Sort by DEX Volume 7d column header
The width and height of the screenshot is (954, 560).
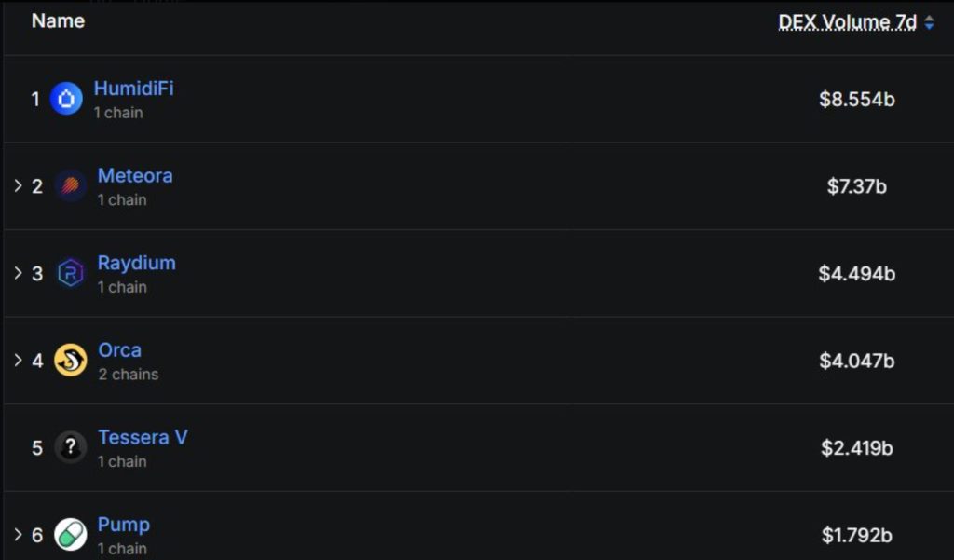click(848, 23)
